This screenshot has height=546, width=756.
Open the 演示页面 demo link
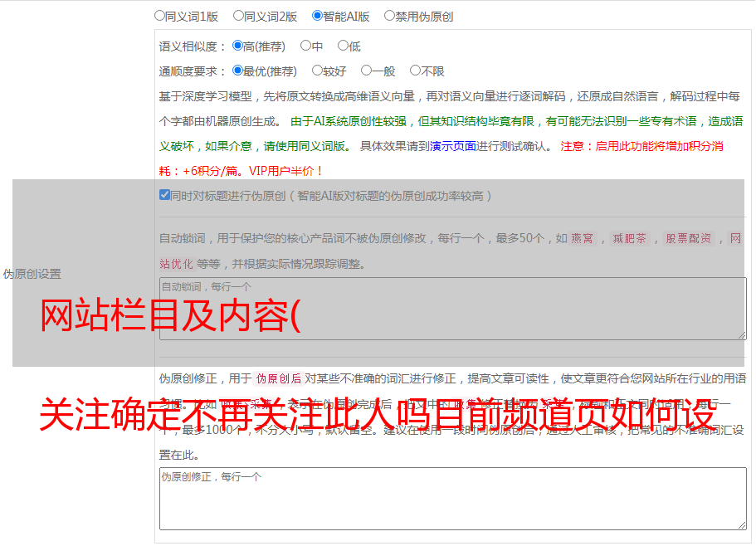click(x=452, y=146)
